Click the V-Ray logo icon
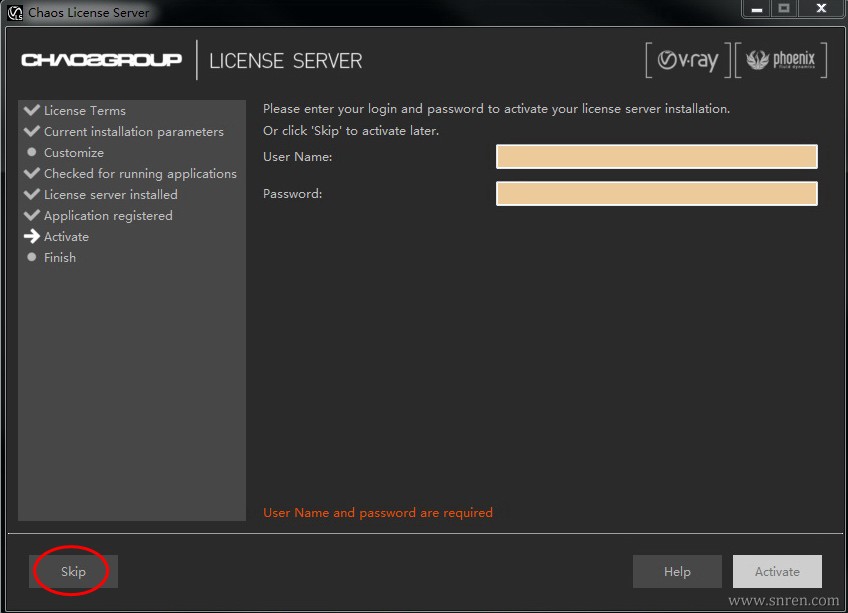The image size is (848, 613). [687, 60]
